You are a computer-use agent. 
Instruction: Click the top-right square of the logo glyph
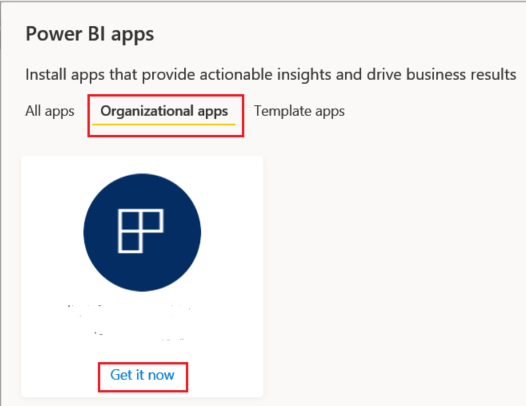[x=152, y=220]
